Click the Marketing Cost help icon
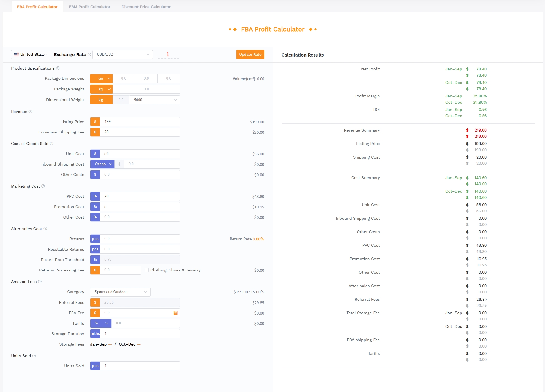The width and height of the screenshot is (545, 392). click(x=43, y=186)
